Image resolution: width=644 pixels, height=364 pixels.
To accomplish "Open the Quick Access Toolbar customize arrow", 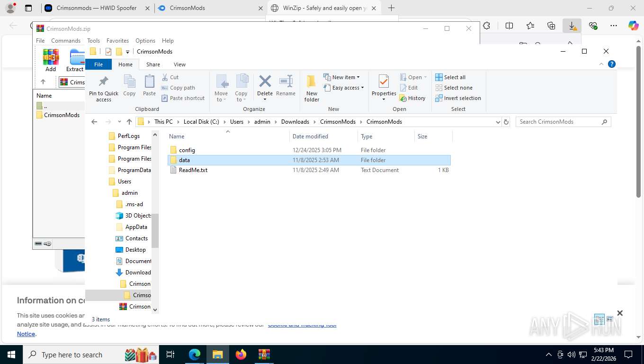I will [x=127, y=52].
